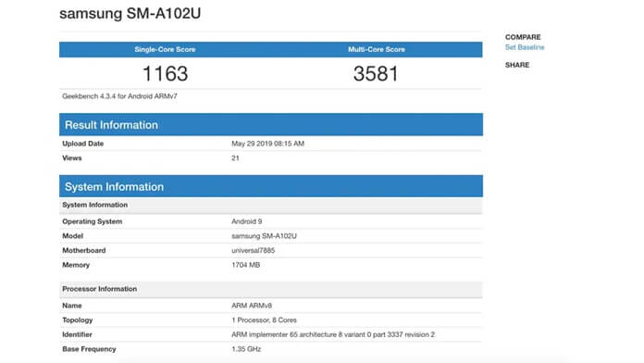
Task: Select motherboard value universal7885
Action: tap(253, 250)
